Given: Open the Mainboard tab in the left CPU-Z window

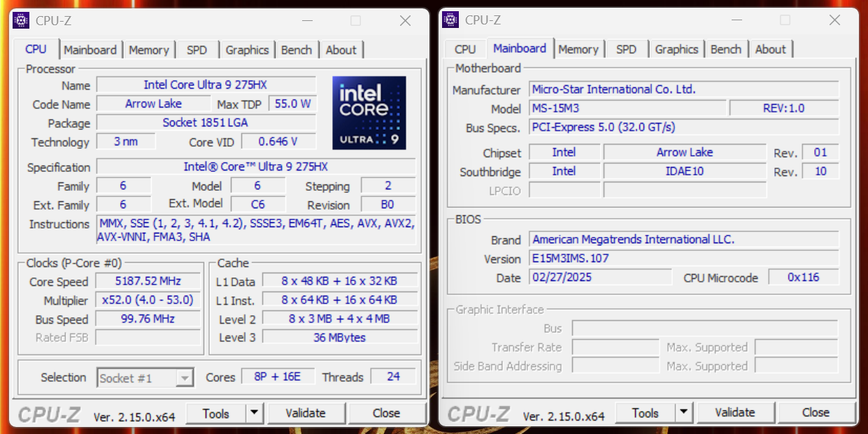Looking at the screenshot, I should (90, 50).
